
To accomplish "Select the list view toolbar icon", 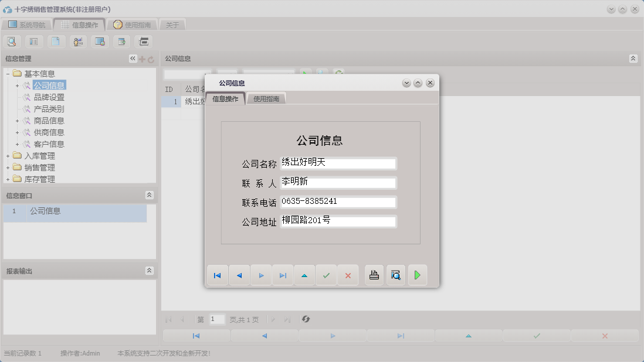I will coord(33,41).
